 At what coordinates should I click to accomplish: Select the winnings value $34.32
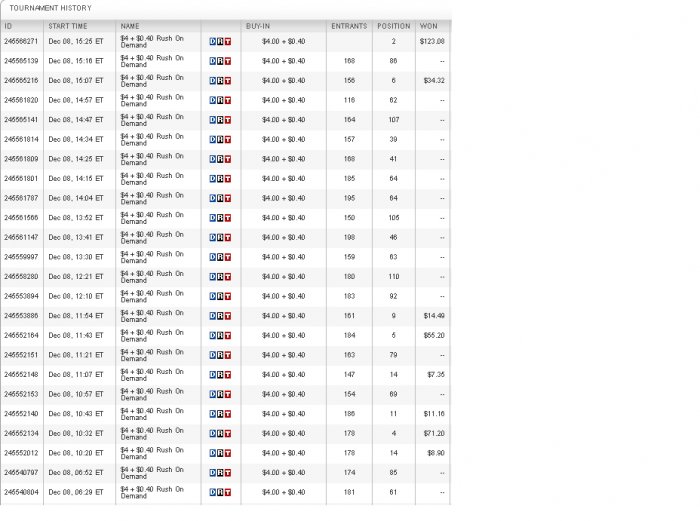coord(434,81)
